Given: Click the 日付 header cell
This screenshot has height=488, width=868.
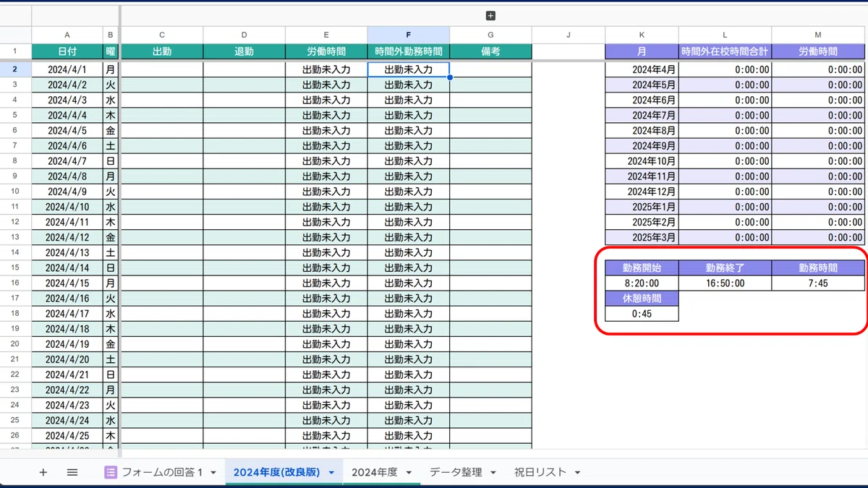Looking at the screenshot, I should [67, 52].
